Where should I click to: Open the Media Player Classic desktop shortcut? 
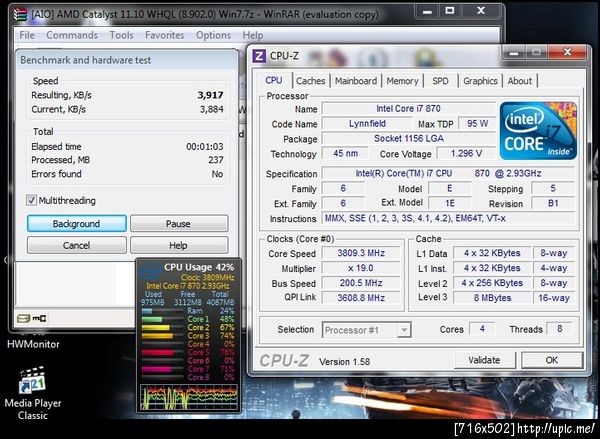coord(33,393)
